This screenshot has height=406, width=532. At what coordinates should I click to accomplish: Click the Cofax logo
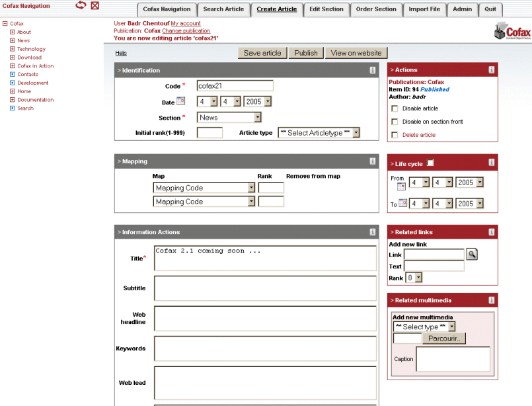(x=512, y=31)
